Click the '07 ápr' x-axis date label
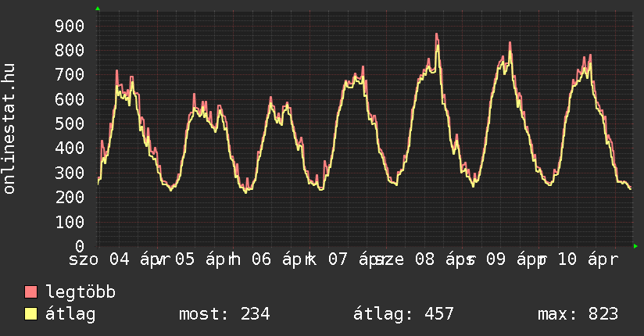 tap(352, 260)
